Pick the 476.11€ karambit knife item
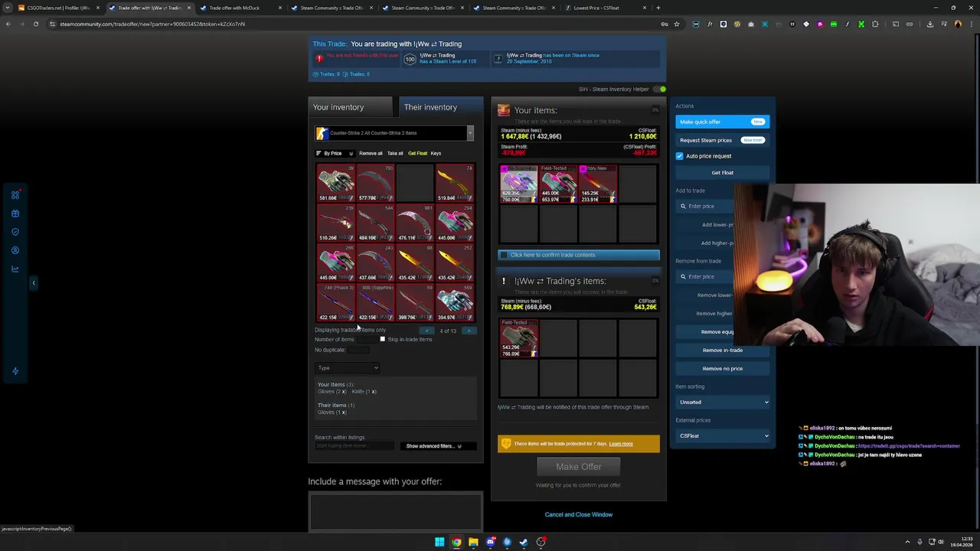This screenshot has width=980, height=551. tap(415, 223)
